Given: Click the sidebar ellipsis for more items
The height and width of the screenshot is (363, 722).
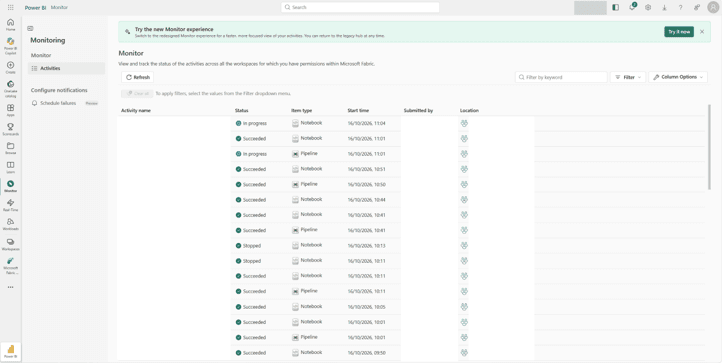Looking at the screenshot, I should click(x=11, y=287).
